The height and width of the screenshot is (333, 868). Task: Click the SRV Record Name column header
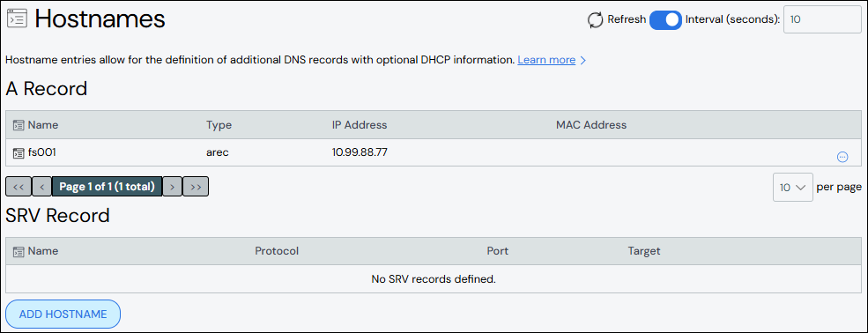click(x=42, y=251)
